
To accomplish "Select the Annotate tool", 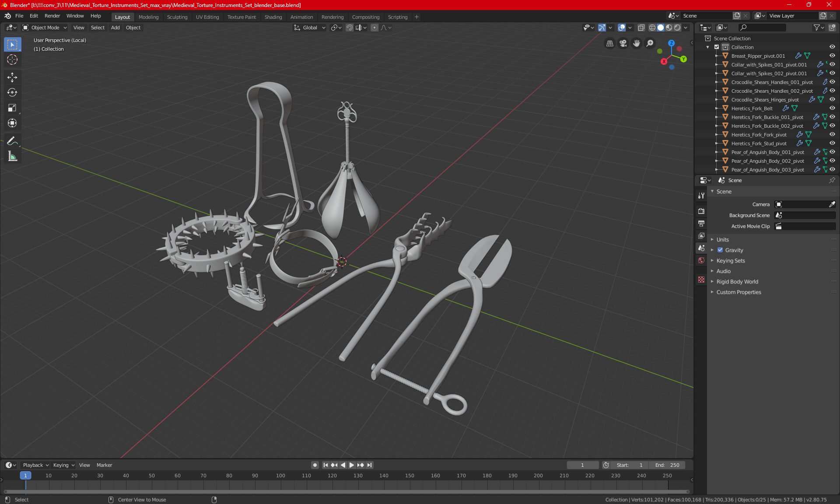I will 12,141.
